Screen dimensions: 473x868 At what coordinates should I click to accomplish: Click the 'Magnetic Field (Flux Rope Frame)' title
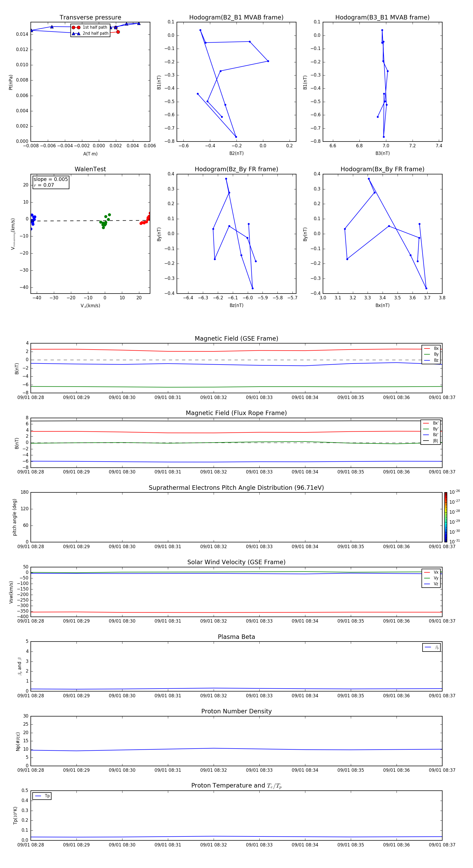point(236,413)
